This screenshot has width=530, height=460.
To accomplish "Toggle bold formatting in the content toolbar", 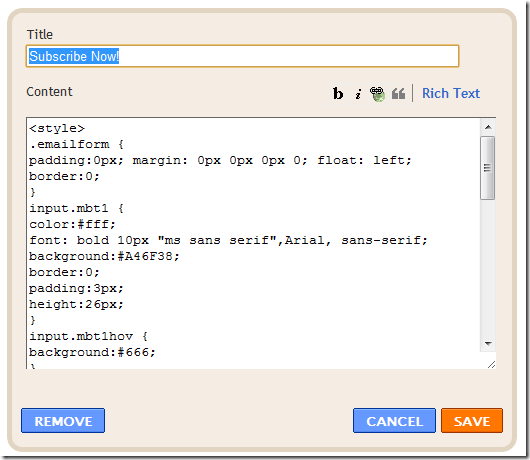I will coord(338,94).
